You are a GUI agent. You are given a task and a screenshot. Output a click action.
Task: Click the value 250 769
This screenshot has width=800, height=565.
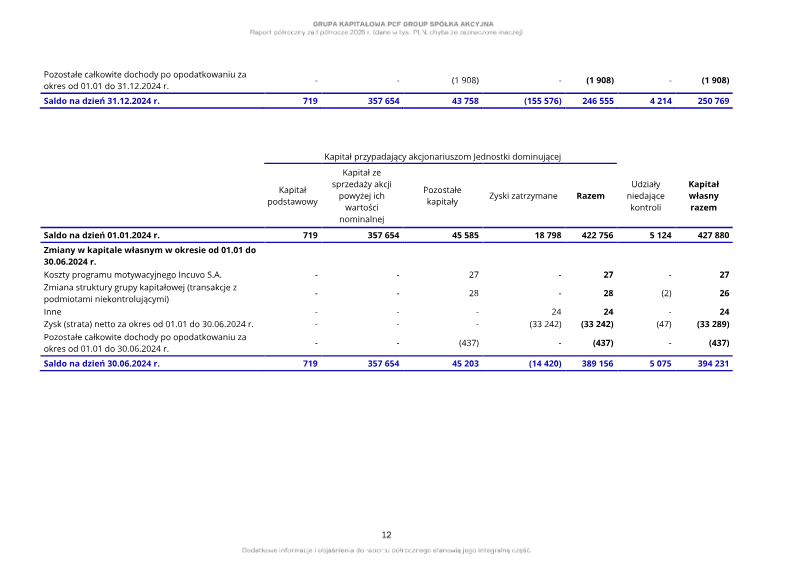coord(713,101)
